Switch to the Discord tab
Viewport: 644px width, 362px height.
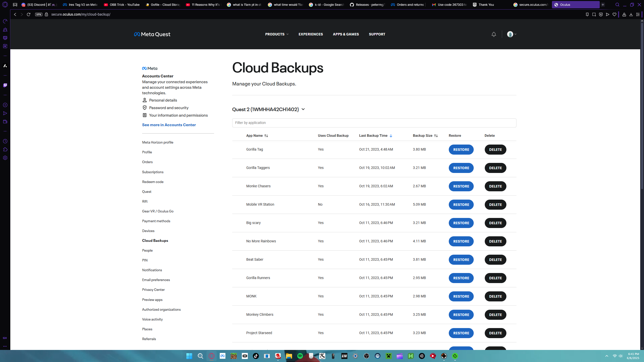coord(39,5)
